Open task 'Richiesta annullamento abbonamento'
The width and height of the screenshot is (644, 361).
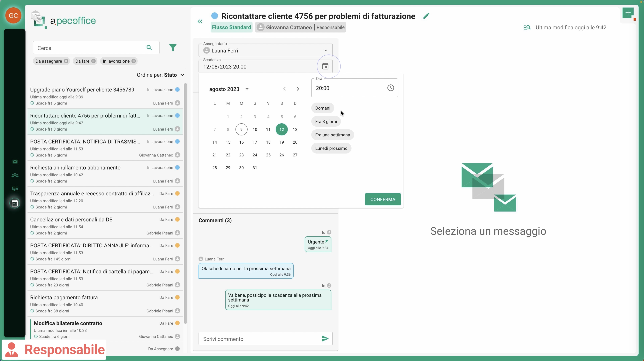[x=105, y=174]
